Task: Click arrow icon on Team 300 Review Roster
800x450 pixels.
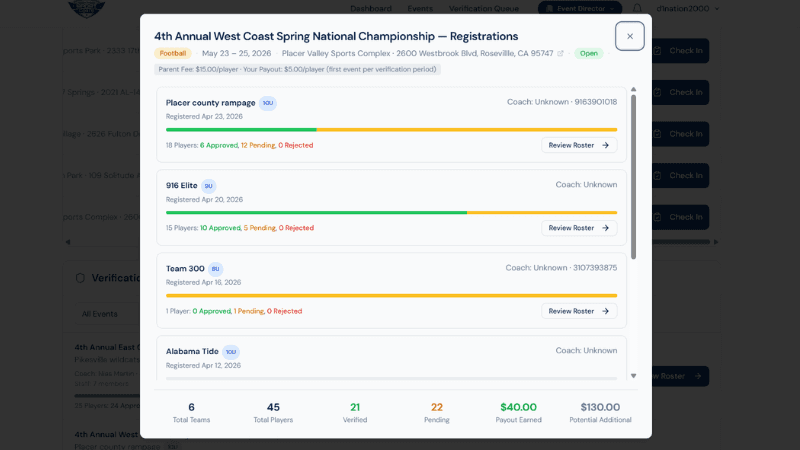Action: click(605, 311)
